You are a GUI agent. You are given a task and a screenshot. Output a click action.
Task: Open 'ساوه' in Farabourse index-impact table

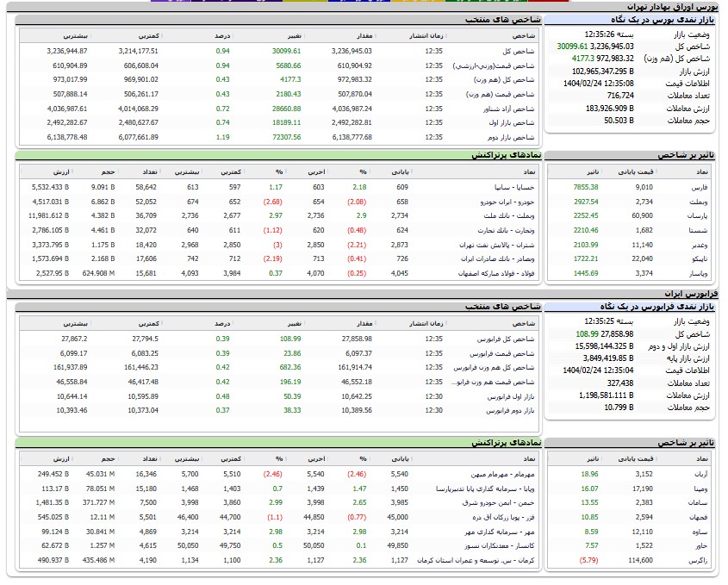coord(700,532)
